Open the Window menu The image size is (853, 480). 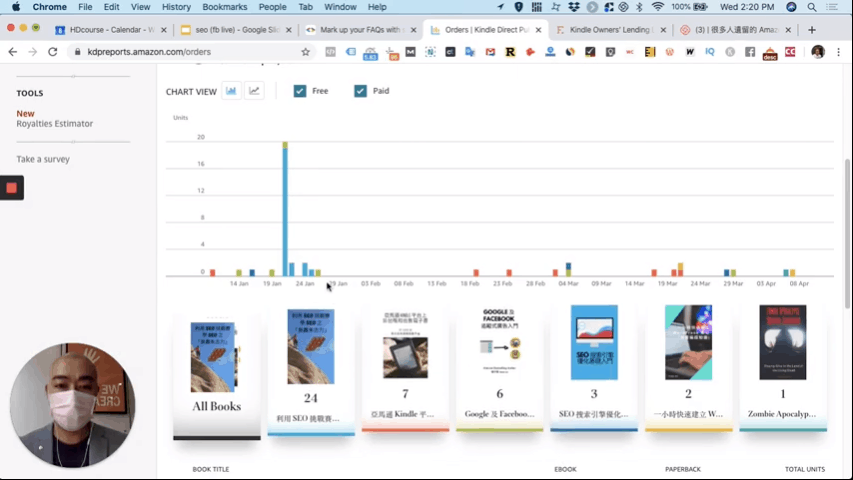click(340, 7)
